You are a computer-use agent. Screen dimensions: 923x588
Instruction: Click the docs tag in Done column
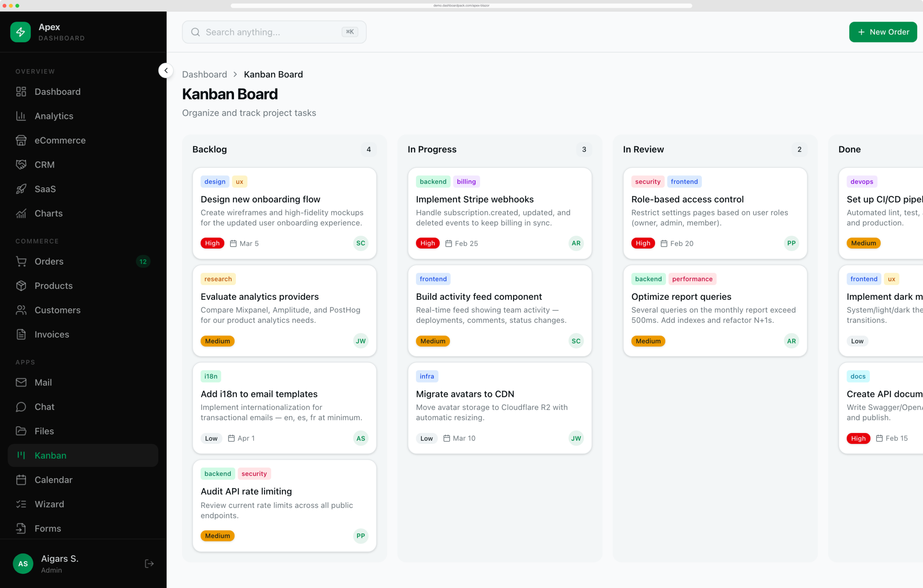click(858, 376)
